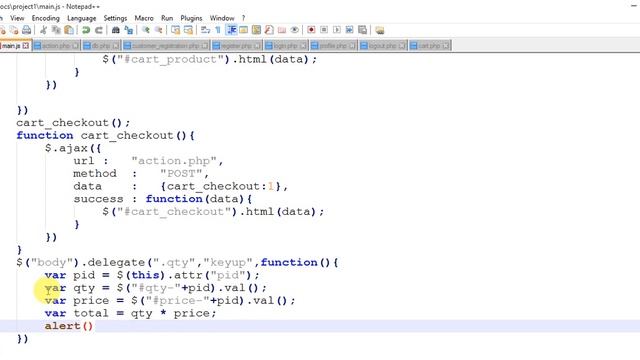
Task: Switch to the login.php tab
Action: (285, 46)
